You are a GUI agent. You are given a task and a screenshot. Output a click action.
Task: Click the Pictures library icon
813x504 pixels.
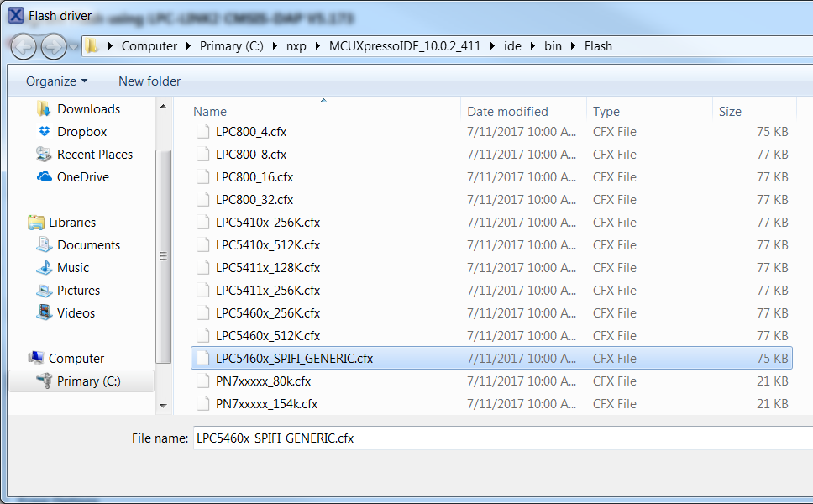(x=44, y=291)
